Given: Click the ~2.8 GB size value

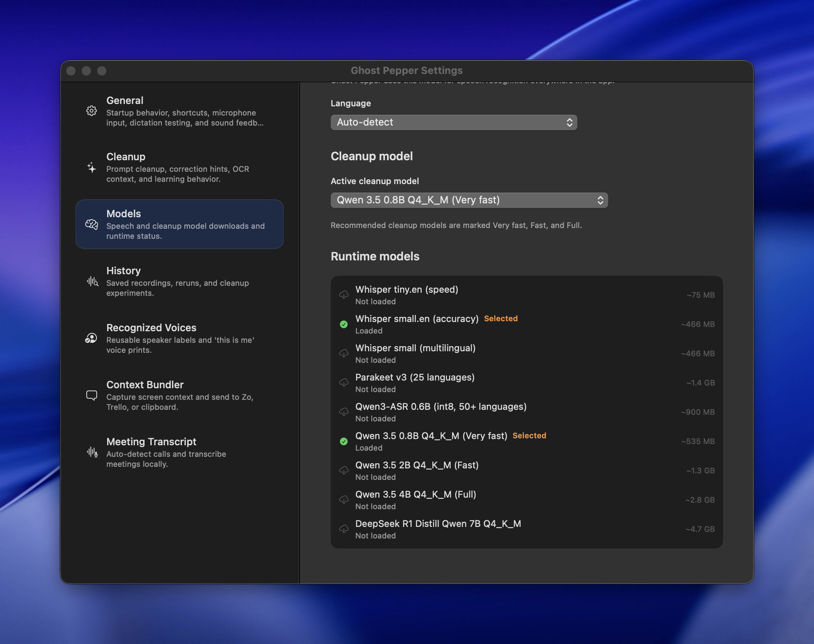Looking at the screenshot, I should coord(700,500).
